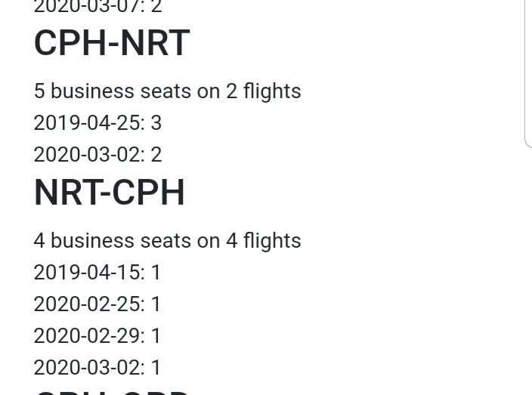Click the seat count "1" beside 2020-02-29
The height and width of the screenshot is (395, 532).
coord(156,336)
